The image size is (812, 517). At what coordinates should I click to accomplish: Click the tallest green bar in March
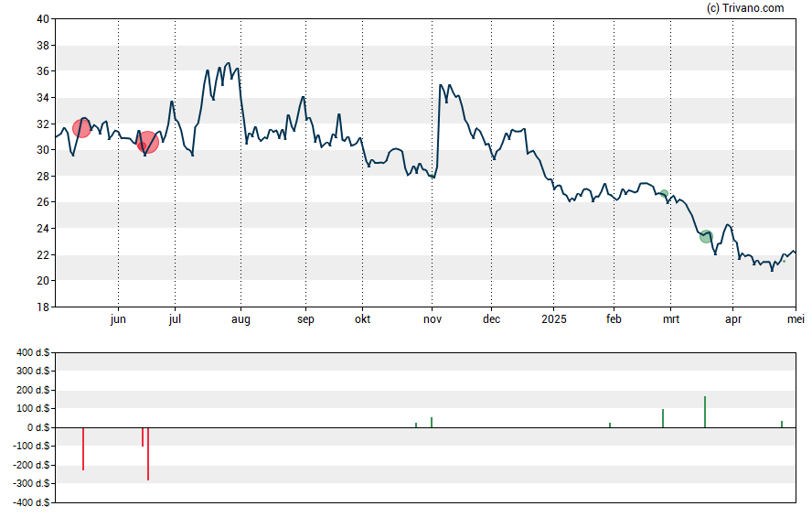pyautogui.click(x=705, y=412)
